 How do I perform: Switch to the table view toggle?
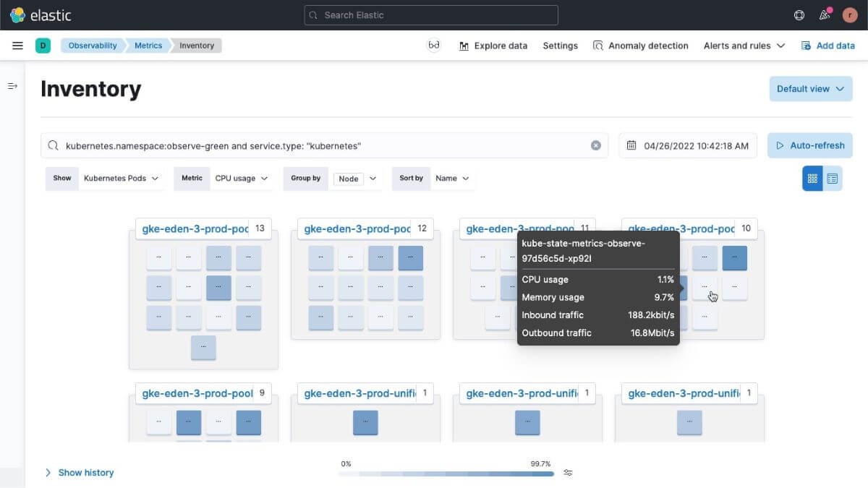[x=833, y=177]
